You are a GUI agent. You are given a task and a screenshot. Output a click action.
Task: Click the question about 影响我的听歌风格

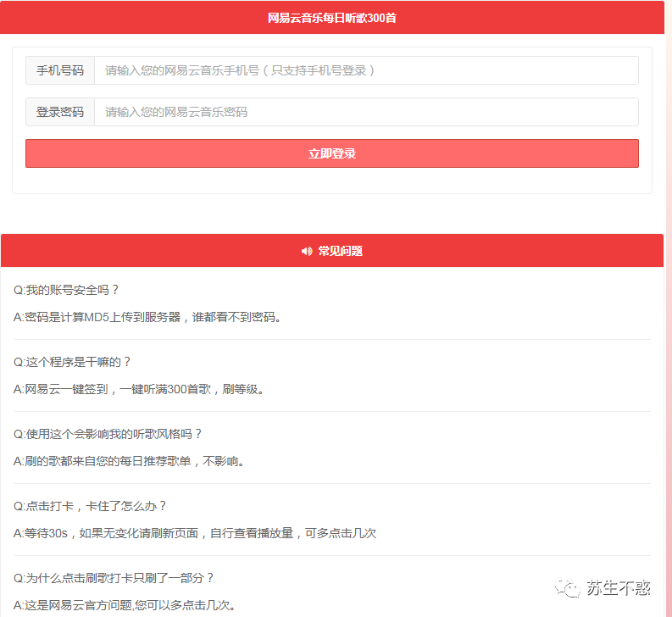click(x=108, y=434)
